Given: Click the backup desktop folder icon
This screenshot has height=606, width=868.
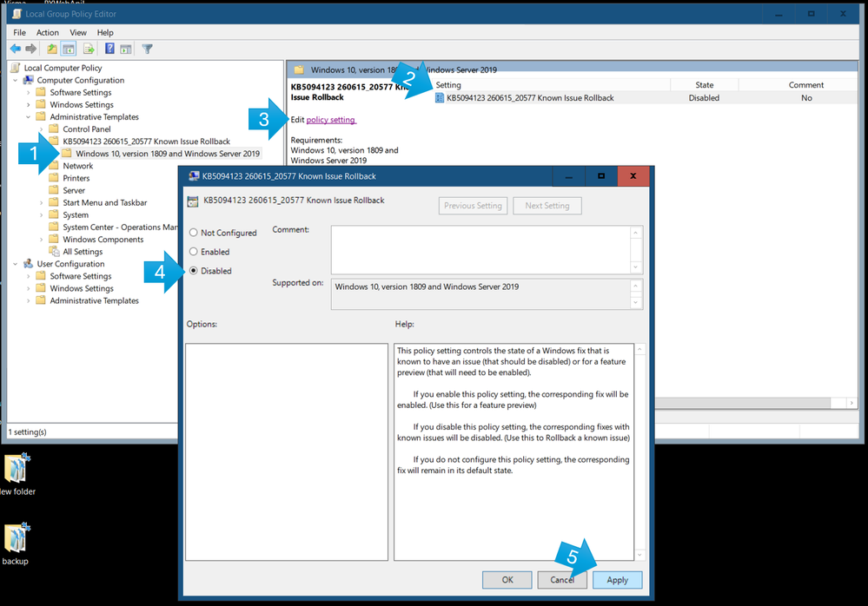Looking at the screenshot, I should coord(16,537).
